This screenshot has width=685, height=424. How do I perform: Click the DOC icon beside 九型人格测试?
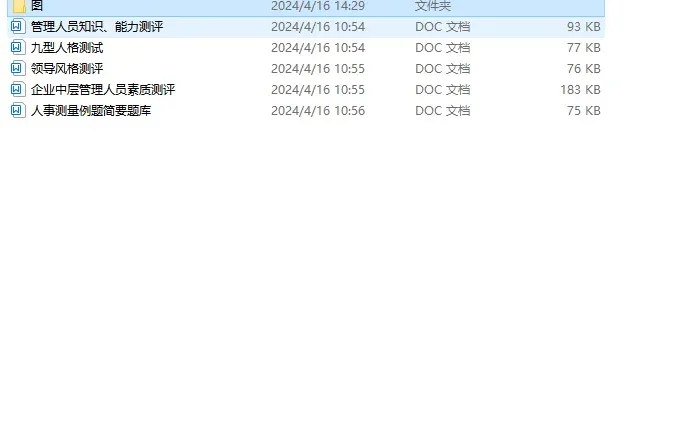(17, 48)
